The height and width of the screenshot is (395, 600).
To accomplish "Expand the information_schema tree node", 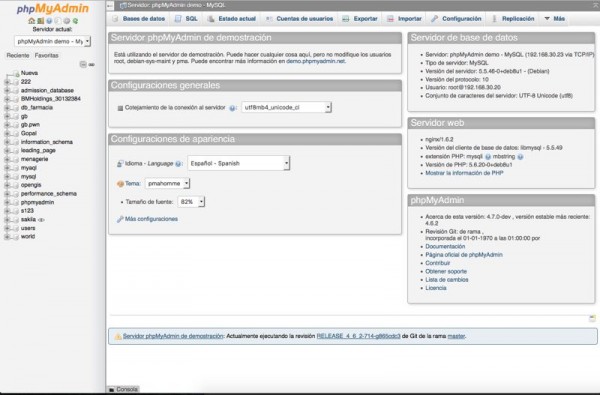I will coord(7,142).
